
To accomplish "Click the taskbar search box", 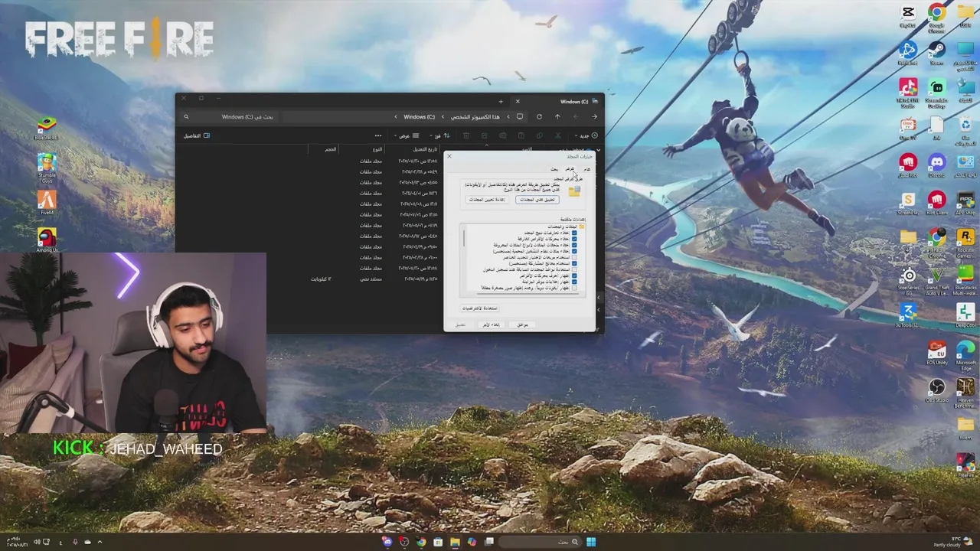I will coord(541,542).
